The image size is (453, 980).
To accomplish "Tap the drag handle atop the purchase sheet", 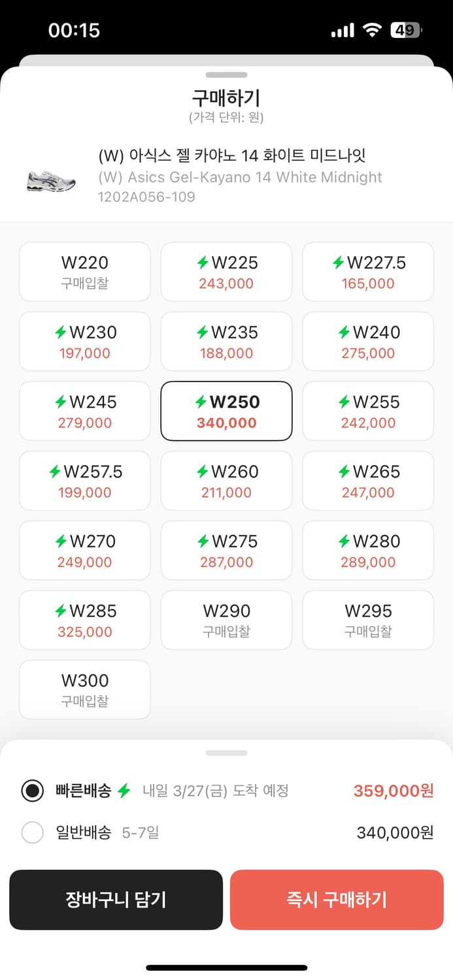I will (226, 75).
